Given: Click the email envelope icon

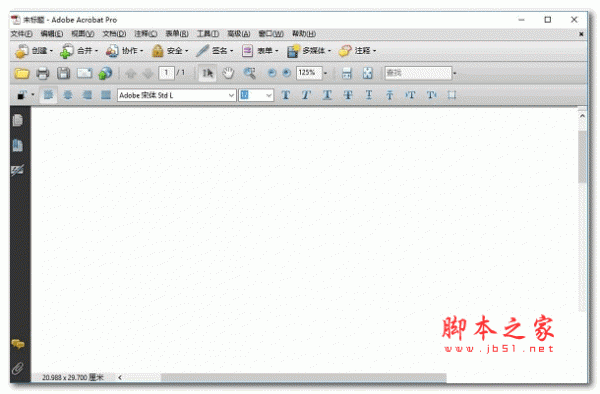Looking at the screenshot, I should (x=84, y=73).
